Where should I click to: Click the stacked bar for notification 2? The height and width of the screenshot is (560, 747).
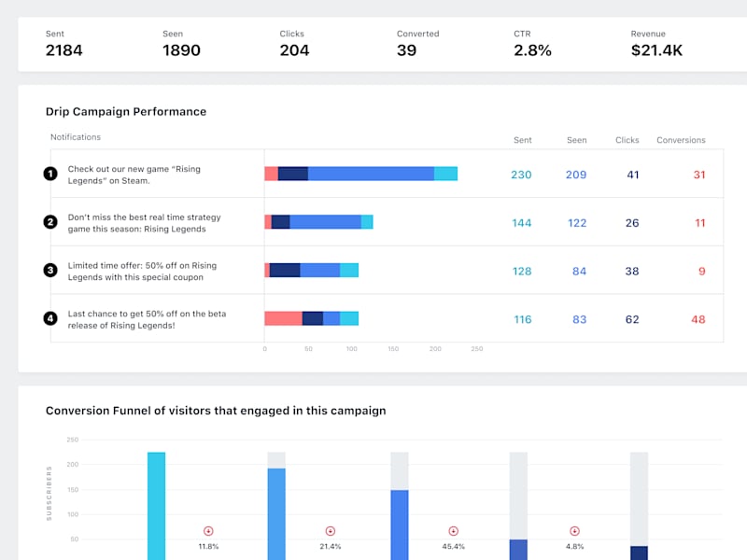point(318,222)
